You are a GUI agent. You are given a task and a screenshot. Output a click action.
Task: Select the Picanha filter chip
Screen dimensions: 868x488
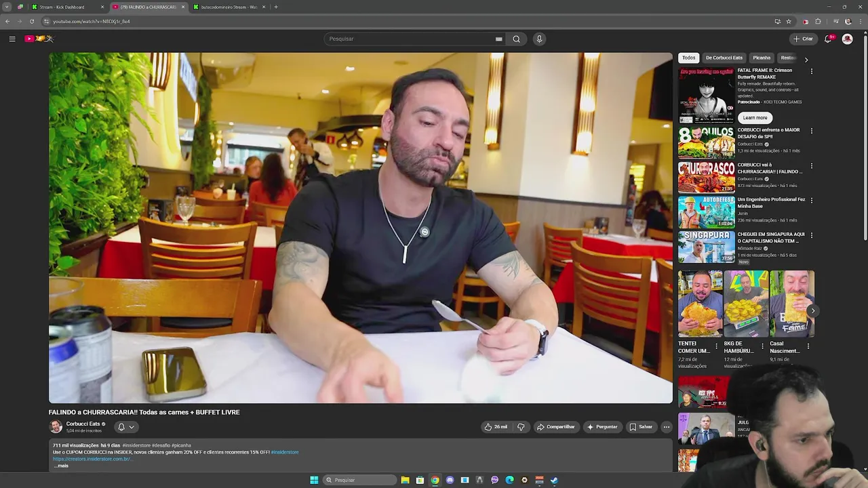[762, 58]
